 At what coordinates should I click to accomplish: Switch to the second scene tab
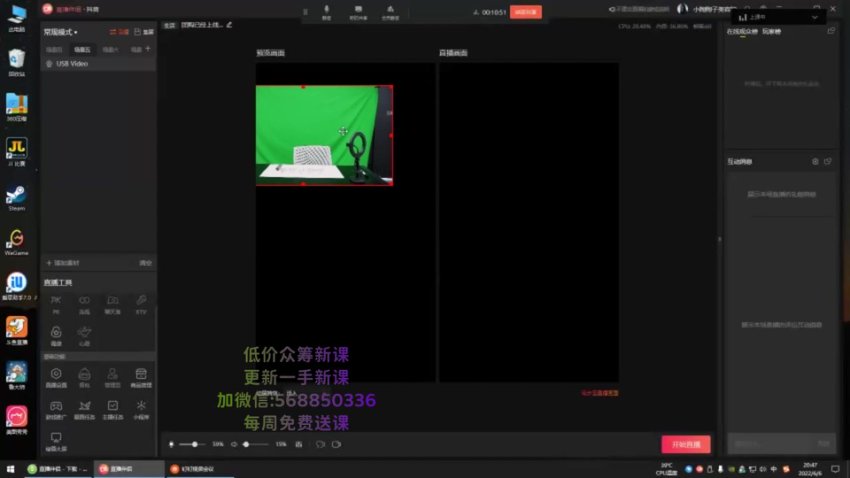tap(82, 48)
